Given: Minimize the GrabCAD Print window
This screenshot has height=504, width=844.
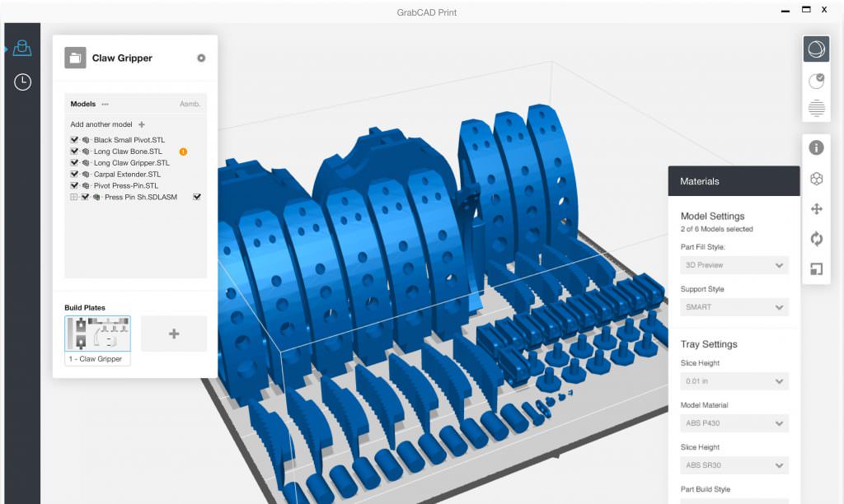Looking at the screenshot, I should pos(785,10).
